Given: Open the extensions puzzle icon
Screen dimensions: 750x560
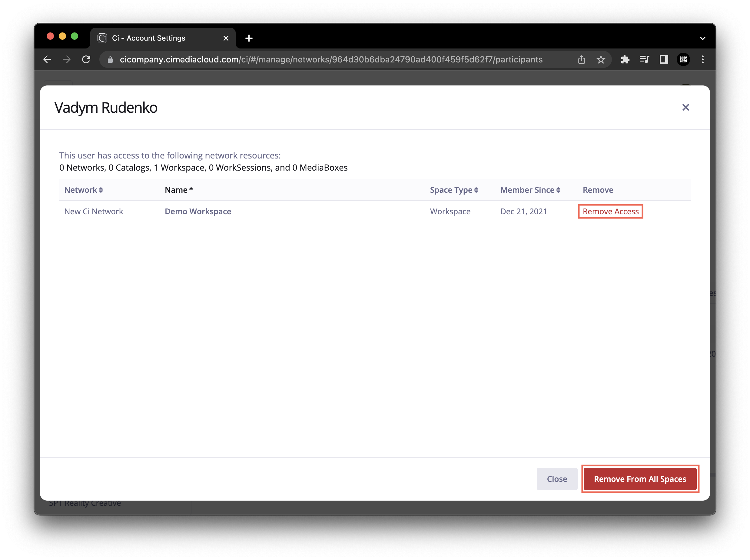Looking at the screenshot, I should tap(625, 60).
